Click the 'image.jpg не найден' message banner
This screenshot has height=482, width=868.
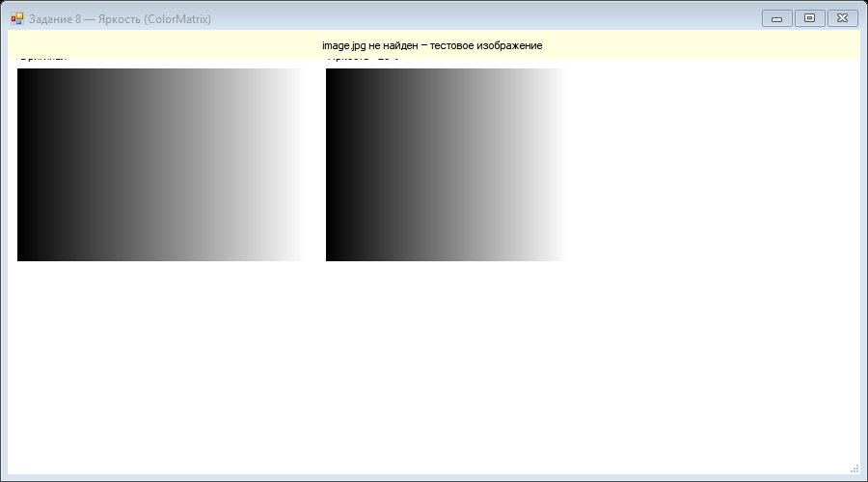(x=434, y=44)
